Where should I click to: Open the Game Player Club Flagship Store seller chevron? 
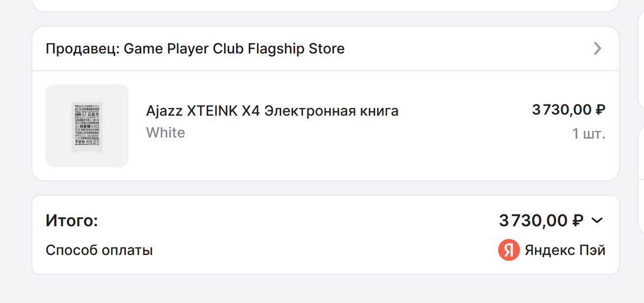[597, 48]
